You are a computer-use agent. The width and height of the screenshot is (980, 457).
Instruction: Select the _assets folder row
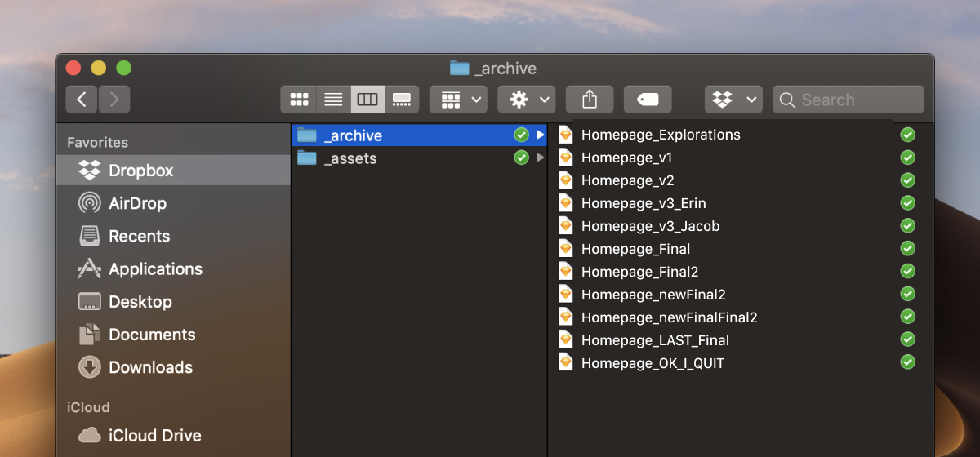pyautogui.click(x=419, y=158)
